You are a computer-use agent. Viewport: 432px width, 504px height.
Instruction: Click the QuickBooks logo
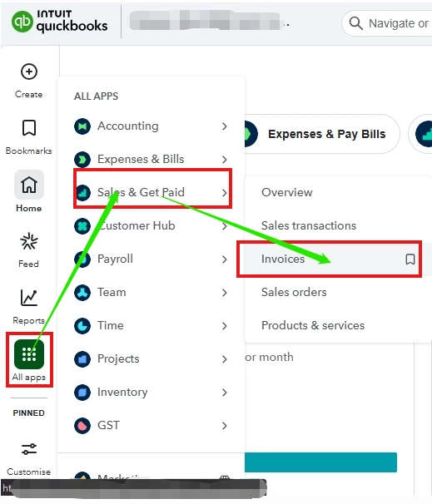[x=60, y=22]
